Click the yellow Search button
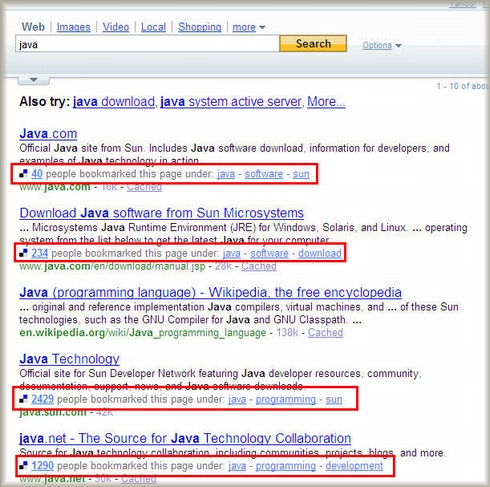490x487 pixels. coord(313,44)
